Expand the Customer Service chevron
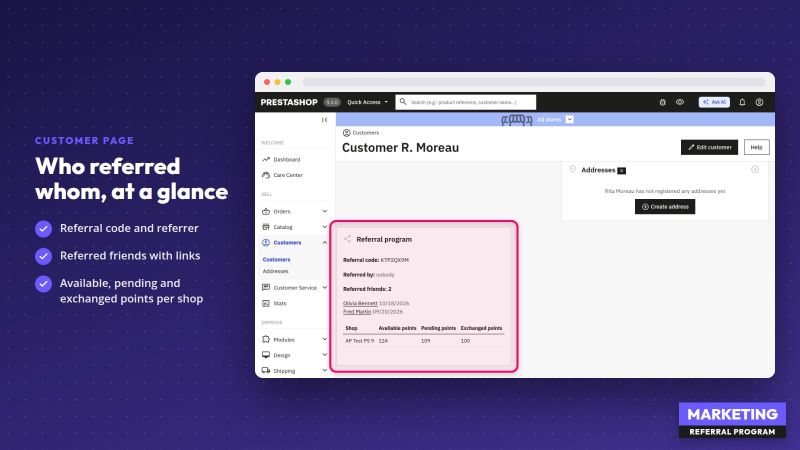Screen dimensions: 800x450 tap(324, 288)
